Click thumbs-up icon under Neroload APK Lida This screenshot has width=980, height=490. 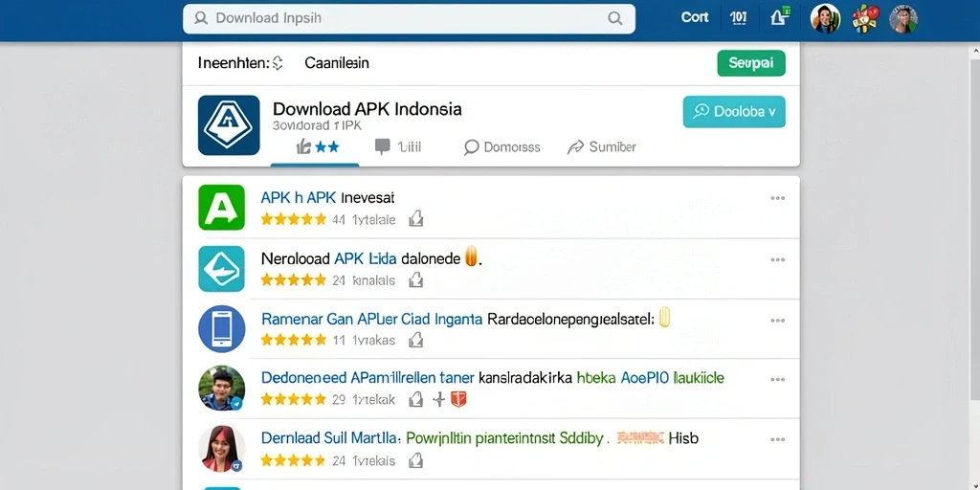415,280
